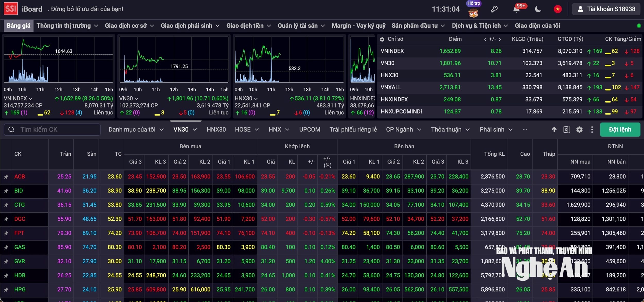Open the VNINDEX intraday chart thumbnail
Screen dimensions: 644x302
coord(58,60)
